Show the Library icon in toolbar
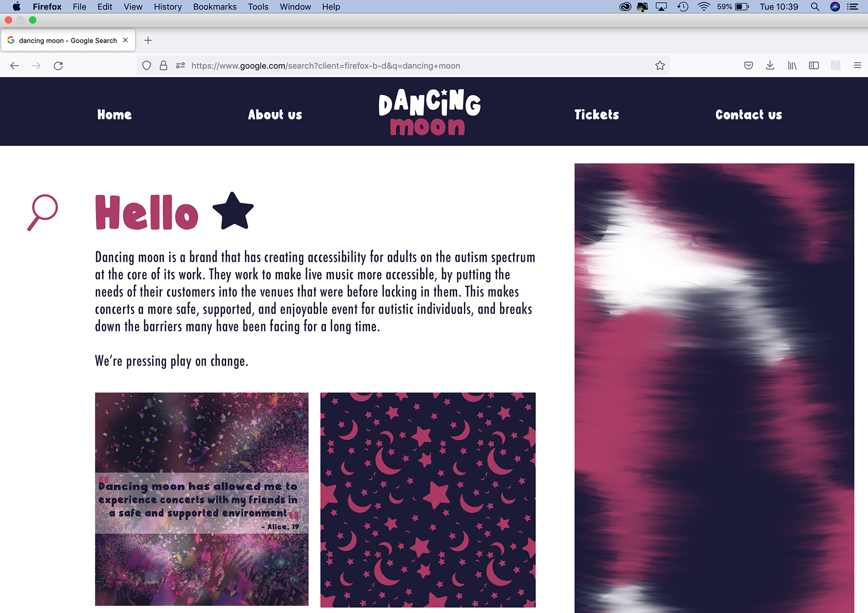Screen dimensions: 868x613 (792, 66)
